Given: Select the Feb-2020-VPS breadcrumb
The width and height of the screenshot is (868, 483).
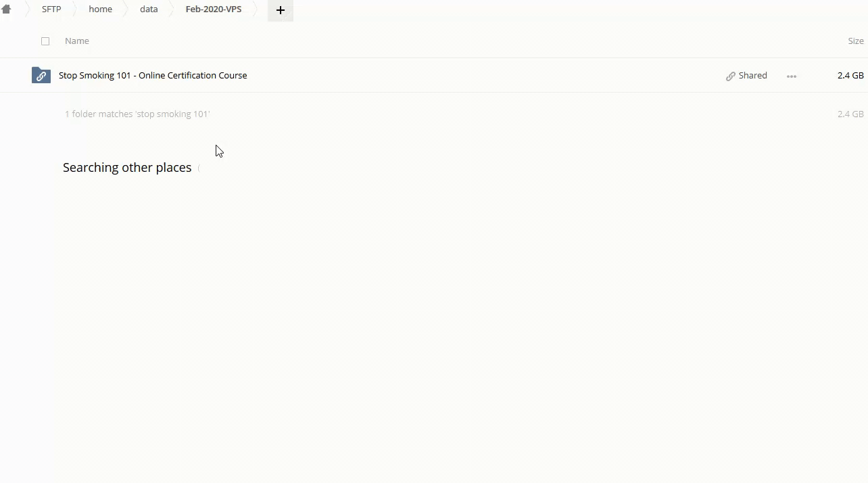Looking at the screenshot, I should (213, 9).
